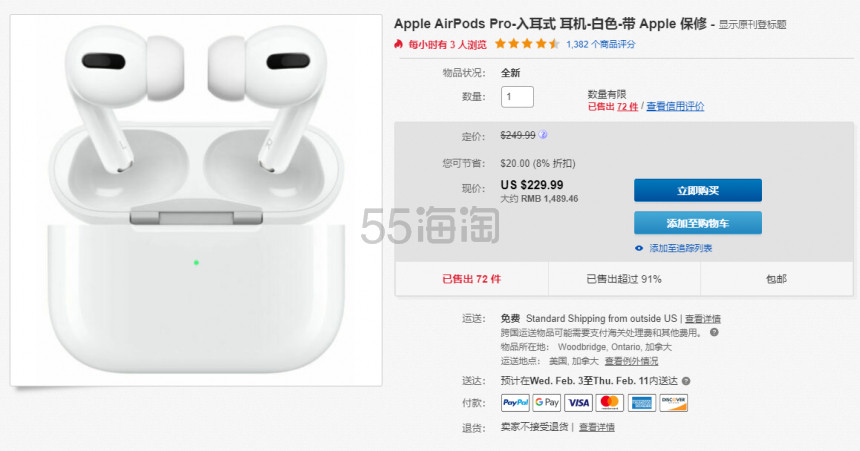Click the 添加至购物车 add to cart button

click(698, 223)
